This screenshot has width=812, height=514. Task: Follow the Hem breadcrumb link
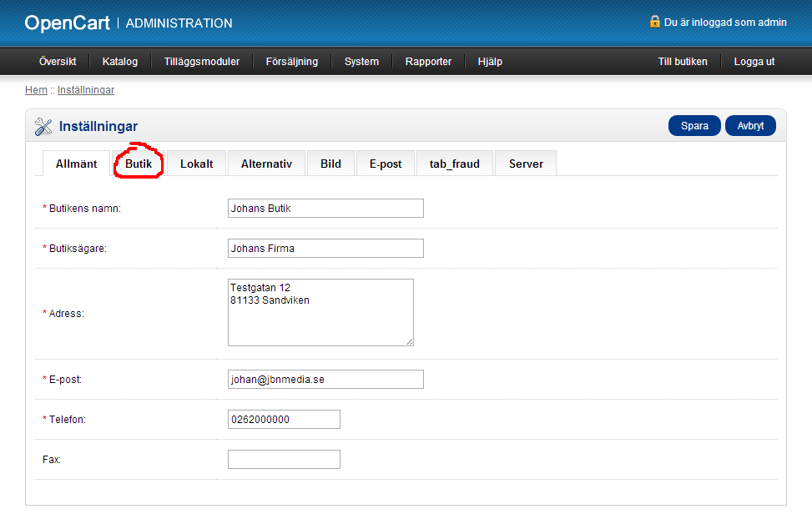click(x=36, y=90)
